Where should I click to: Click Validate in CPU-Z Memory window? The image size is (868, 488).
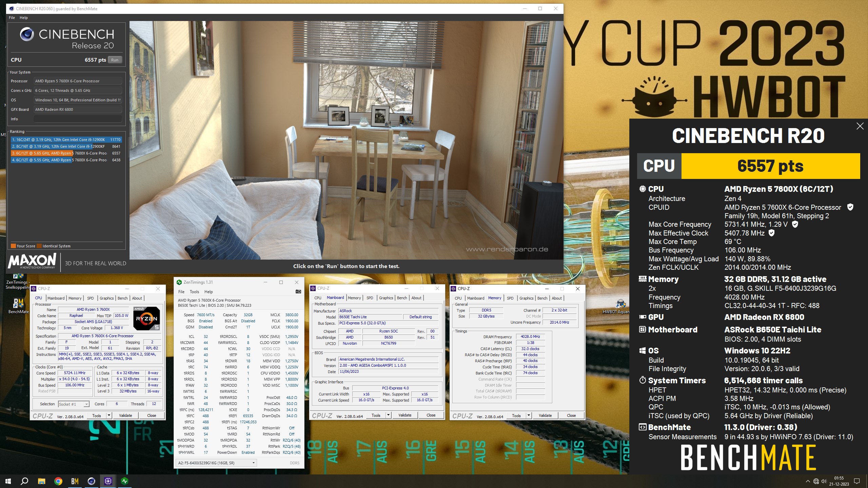[x=545, y=415]
